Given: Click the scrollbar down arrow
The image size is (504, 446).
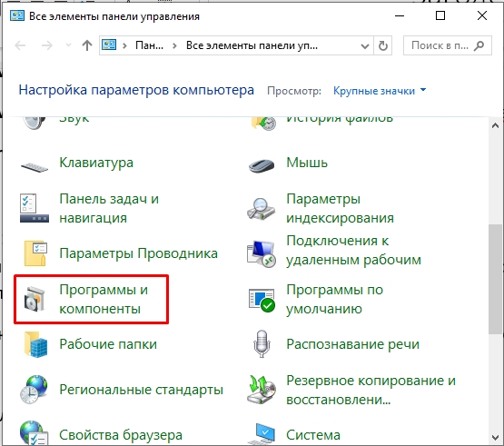Looking at the screenshot, I should 495,437.
